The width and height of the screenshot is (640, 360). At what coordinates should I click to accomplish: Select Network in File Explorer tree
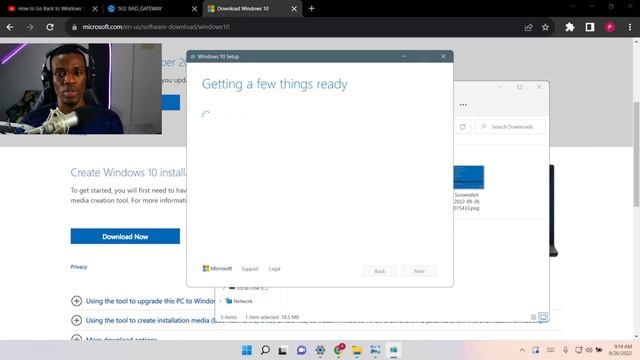pos(243,301)
